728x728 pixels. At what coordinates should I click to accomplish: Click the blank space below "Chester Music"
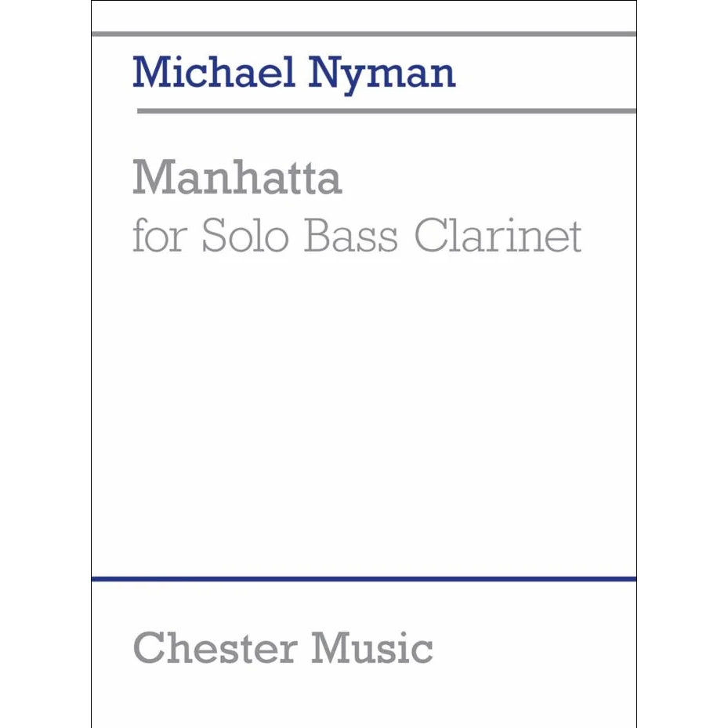point(364,699)
